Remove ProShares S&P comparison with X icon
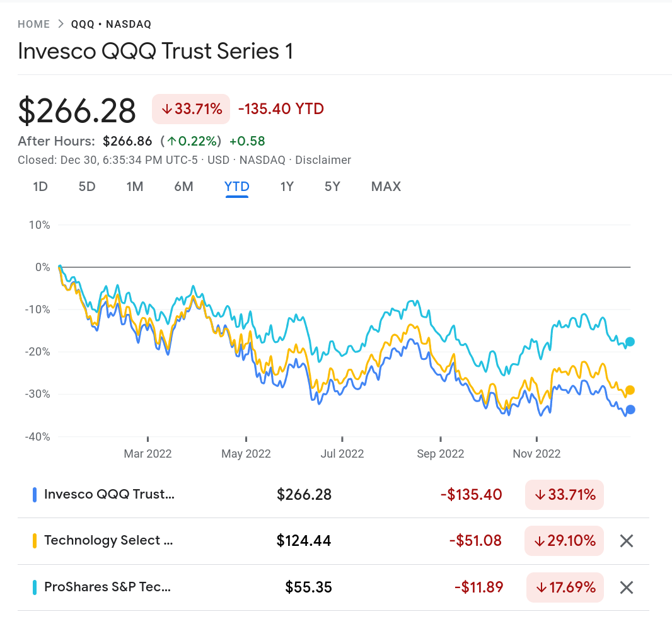Viewport: 672px width, 619px height. point(626,588)
